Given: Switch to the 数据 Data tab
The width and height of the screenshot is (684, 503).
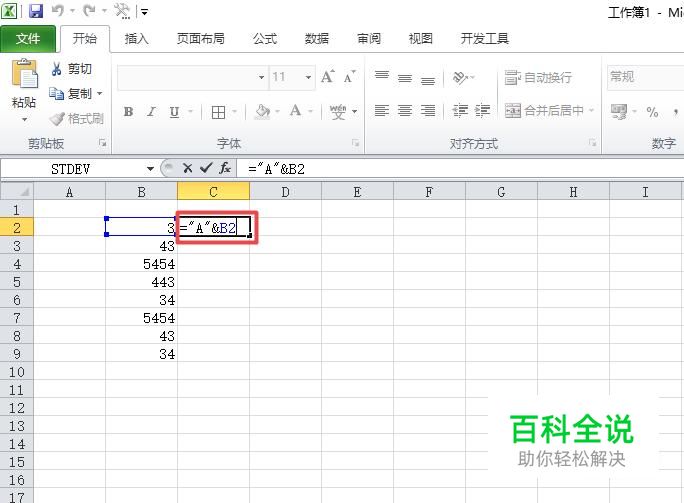Looking at the screenshot, I should (x=317, y=39).
